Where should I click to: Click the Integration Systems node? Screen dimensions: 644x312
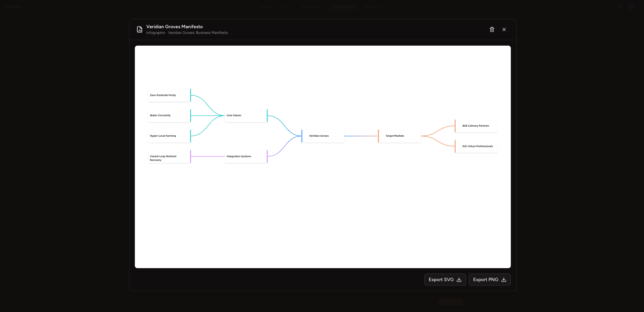pyautogui.click(x=245, y=156)
